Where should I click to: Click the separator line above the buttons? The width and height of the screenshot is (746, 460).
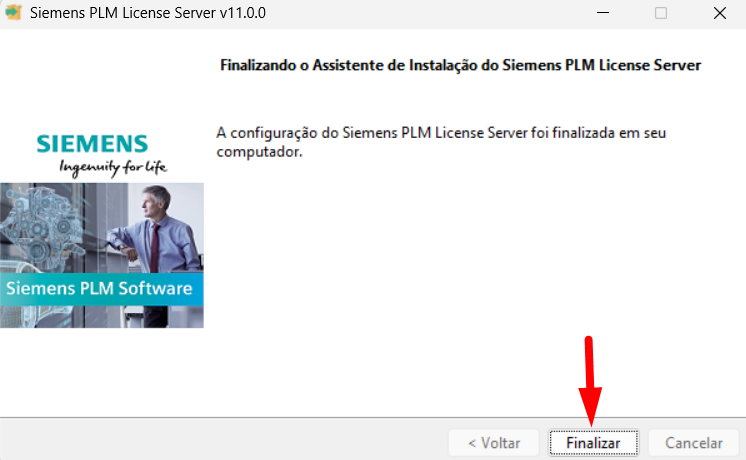coord(373,418)
